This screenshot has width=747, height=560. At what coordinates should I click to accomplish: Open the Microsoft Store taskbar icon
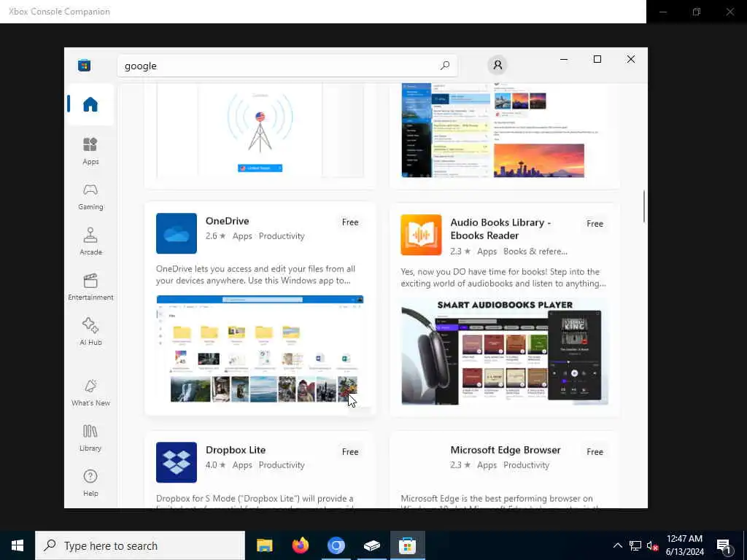(407, 545)
